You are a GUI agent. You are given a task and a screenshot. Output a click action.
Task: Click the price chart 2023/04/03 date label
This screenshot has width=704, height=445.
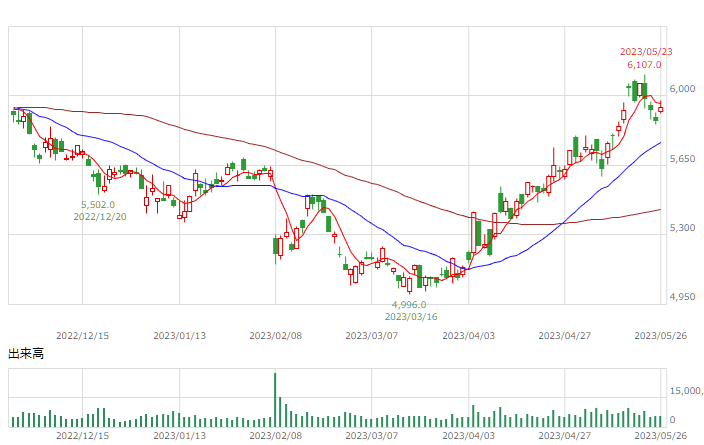(469, 336)
